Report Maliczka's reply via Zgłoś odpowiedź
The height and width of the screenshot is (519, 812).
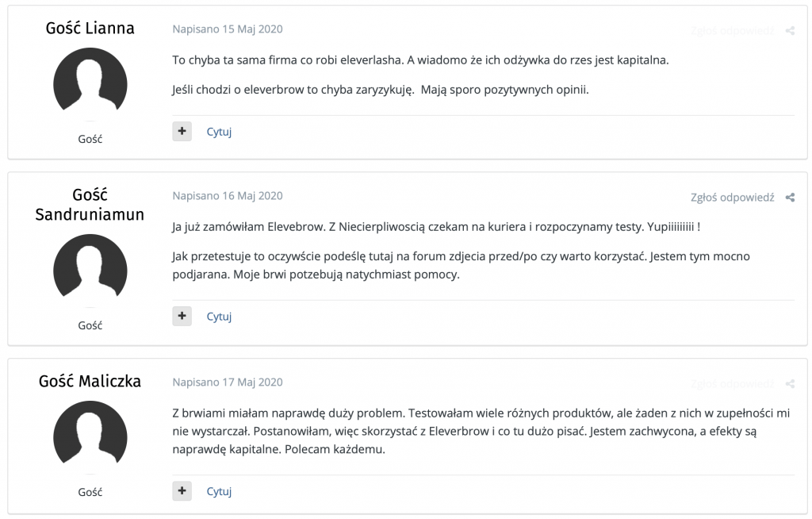(731, 384)
